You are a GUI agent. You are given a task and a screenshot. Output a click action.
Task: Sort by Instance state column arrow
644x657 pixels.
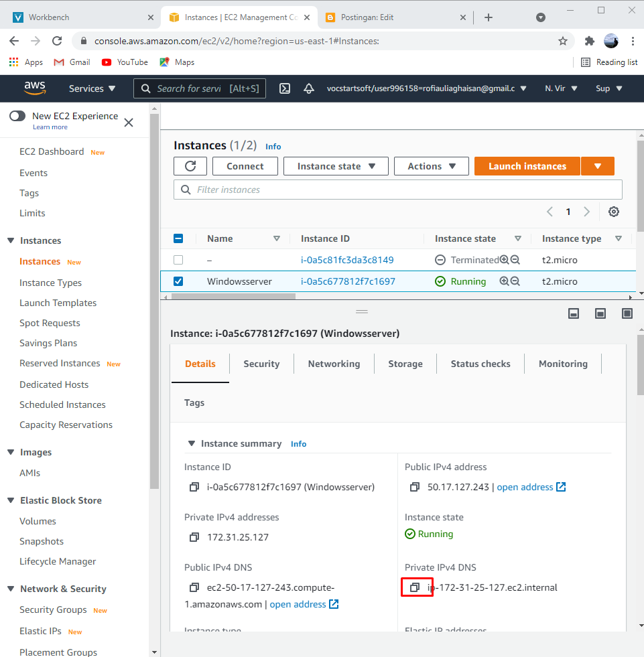[x=518, y=238]
